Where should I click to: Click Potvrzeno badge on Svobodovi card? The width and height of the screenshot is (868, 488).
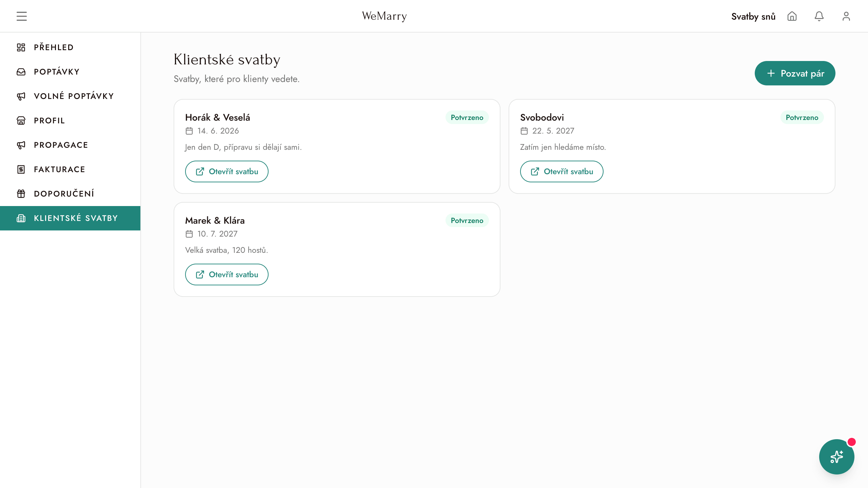(x=802, y=118)
